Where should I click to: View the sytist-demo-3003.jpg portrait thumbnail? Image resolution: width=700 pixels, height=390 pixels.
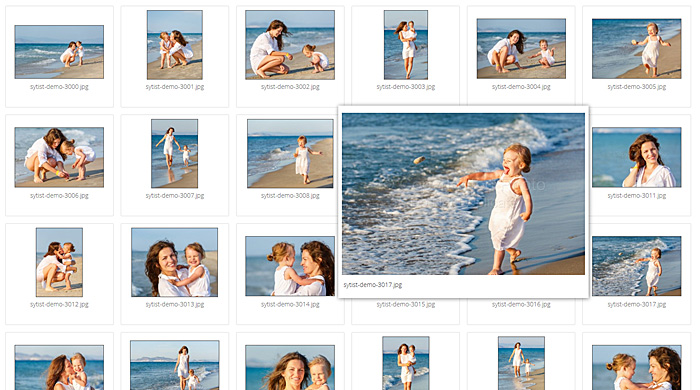(406, 45)
